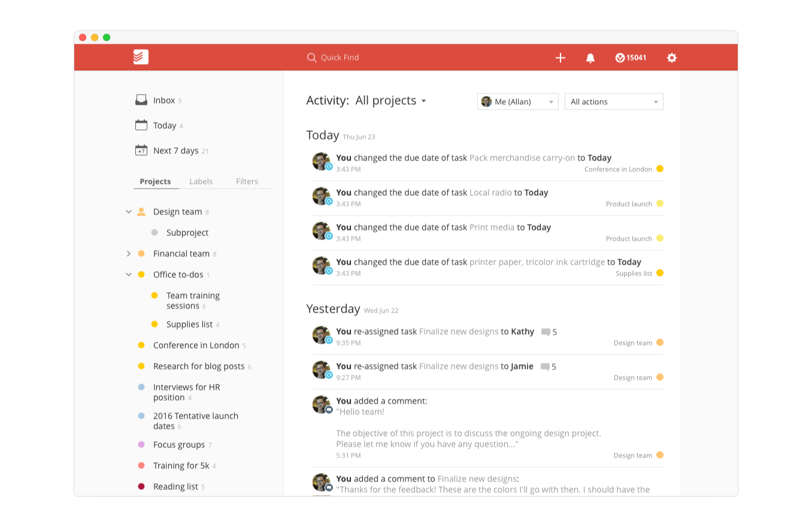This screenshot has width=812, height=527.
Task: Collapse the Design team project
Action: (x=128, y=211)
